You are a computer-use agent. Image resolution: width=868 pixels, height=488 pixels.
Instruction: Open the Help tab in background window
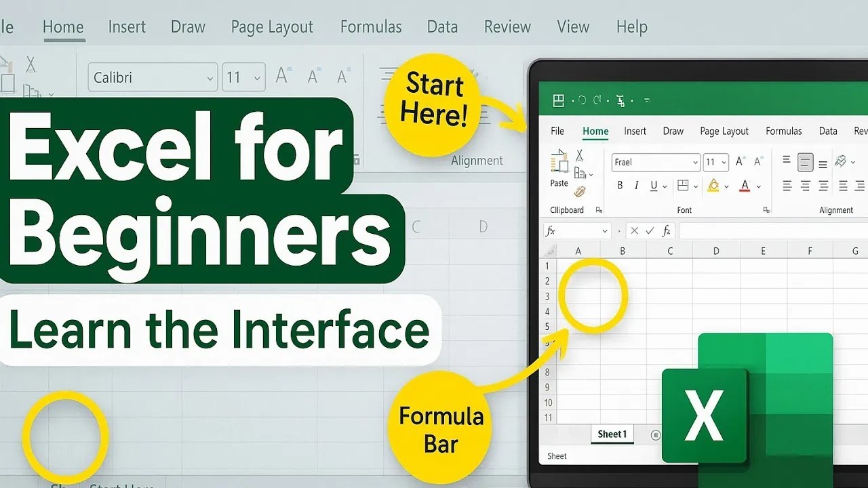632,26
